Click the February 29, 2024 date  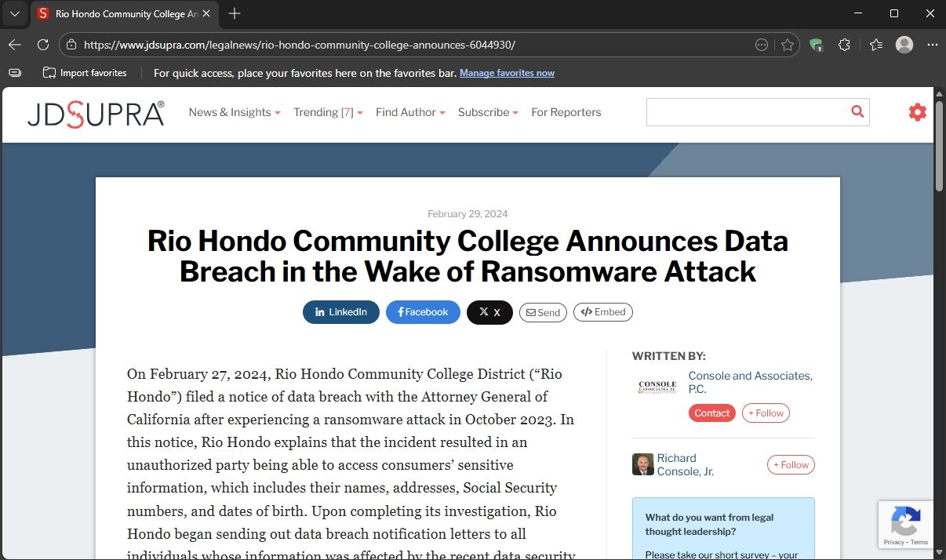point(468,213)
